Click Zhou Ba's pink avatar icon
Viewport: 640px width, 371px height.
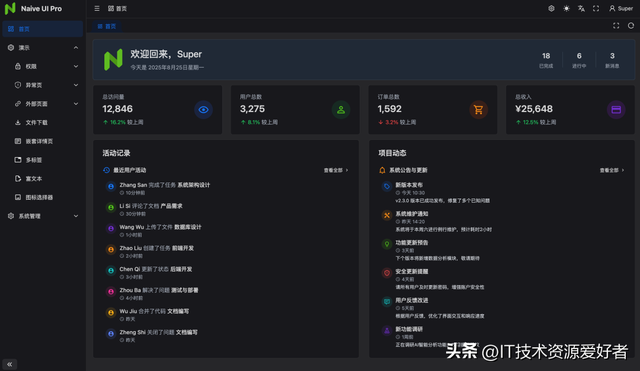[111, 291]
